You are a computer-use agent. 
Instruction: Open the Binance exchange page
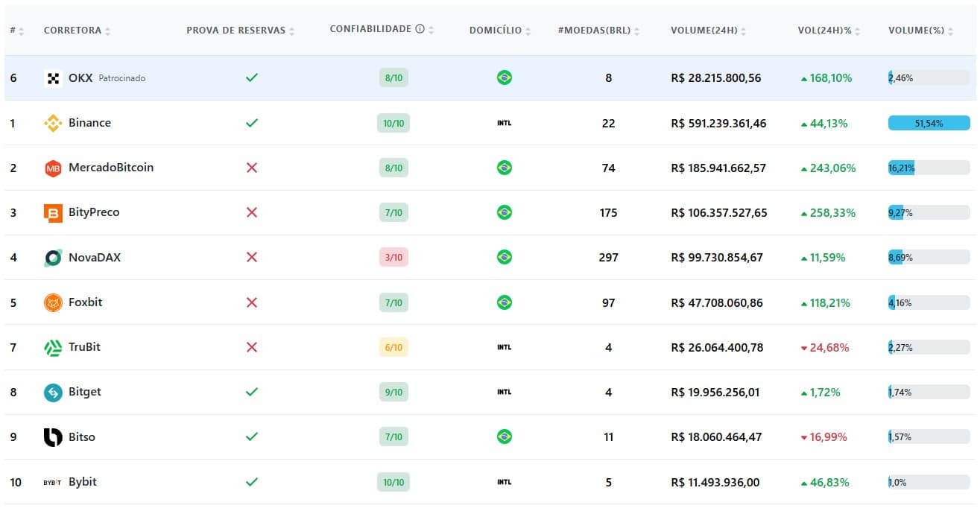89,123
